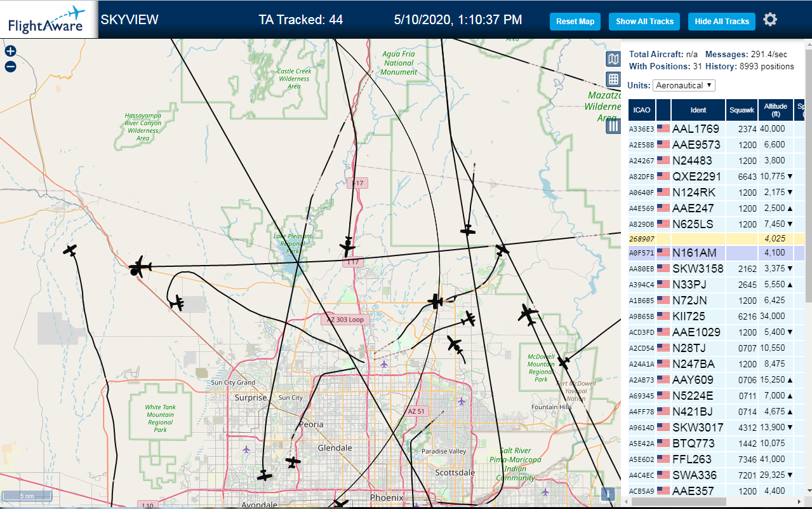812x509 pixels.
Task: Sort table by Altitude column
Action: tap(776, 110)
